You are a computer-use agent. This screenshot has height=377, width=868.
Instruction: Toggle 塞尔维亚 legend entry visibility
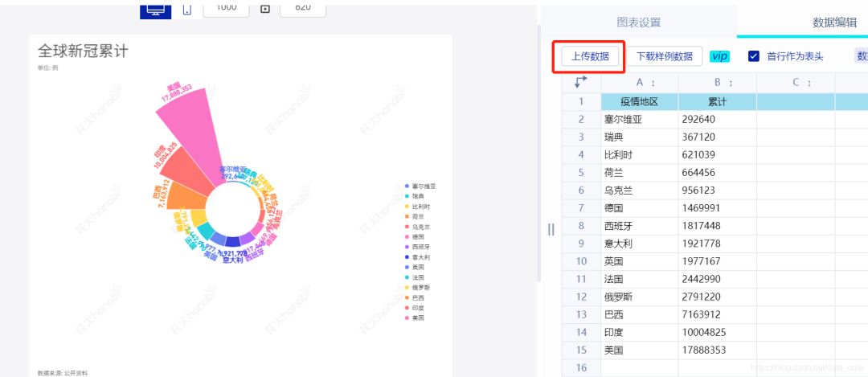[420, 186]
